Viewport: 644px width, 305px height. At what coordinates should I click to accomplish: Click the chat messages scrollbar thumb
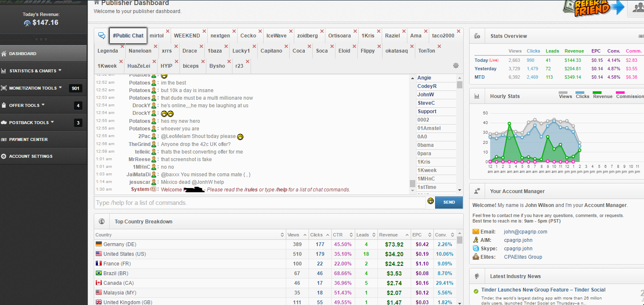412,183
